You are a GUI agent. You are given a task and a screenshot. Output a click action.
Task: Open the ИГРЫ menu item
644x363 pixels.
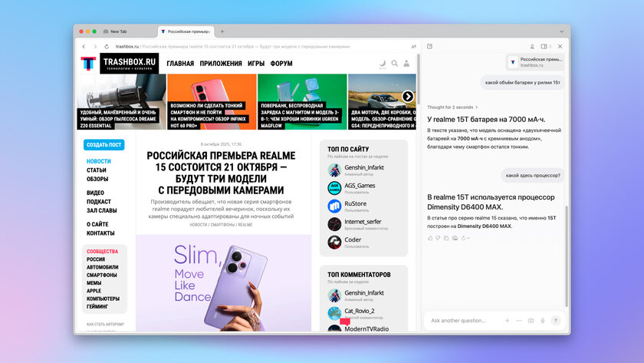(256, 63)
